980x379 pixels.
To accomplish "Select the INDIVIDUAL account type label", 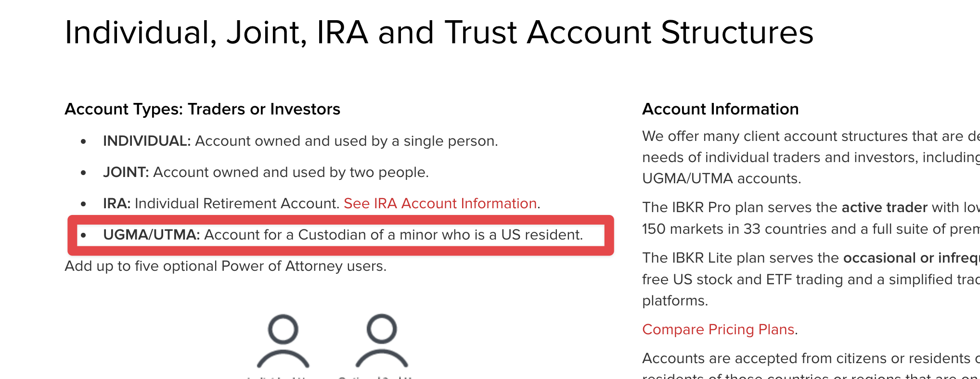I will [x=147, y=141].
